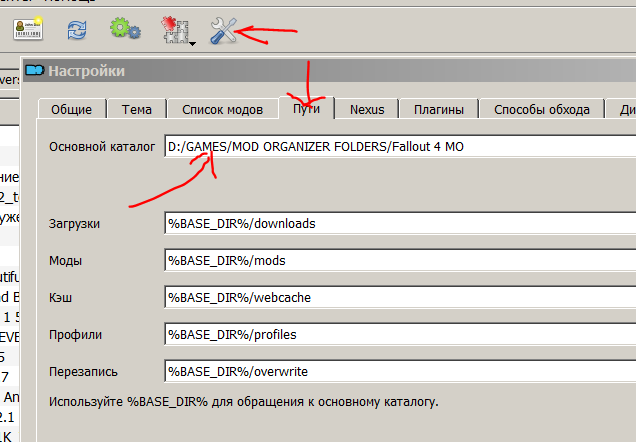Open settings with the wrench-and-screwdriver icon

222,31
